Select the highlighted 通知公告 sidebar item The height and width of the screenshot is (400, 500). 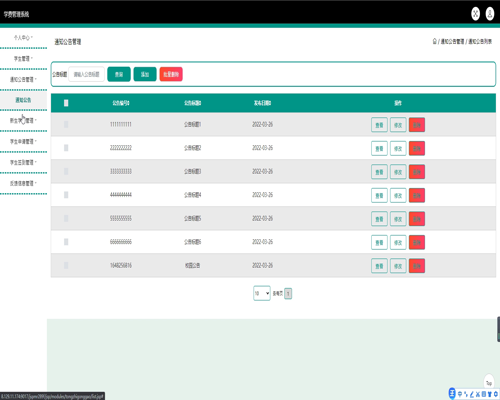click(x=23, y=100)
